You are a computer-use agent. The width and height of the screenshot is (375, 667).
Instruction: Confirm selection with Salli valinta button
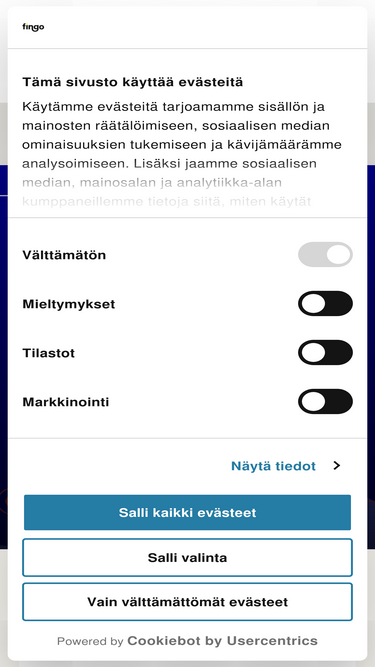point(188,557)
